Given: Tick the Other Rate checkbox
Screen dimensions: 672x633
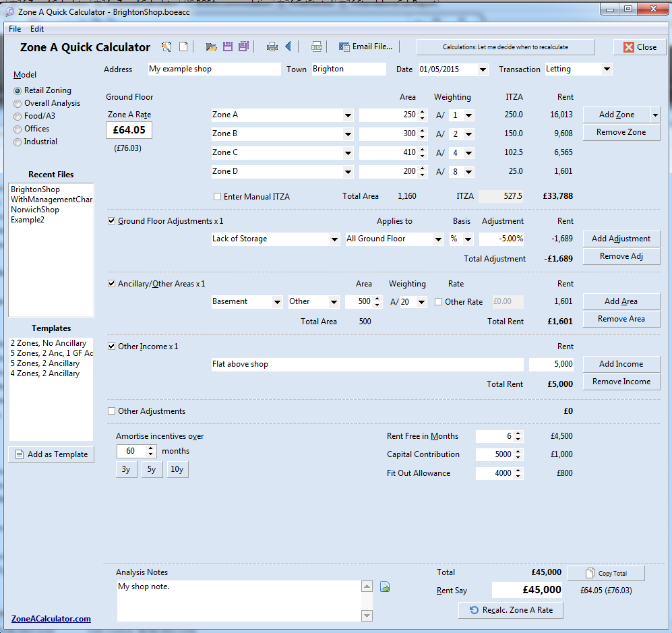Looking at the screenshot, I should [438, 302].
